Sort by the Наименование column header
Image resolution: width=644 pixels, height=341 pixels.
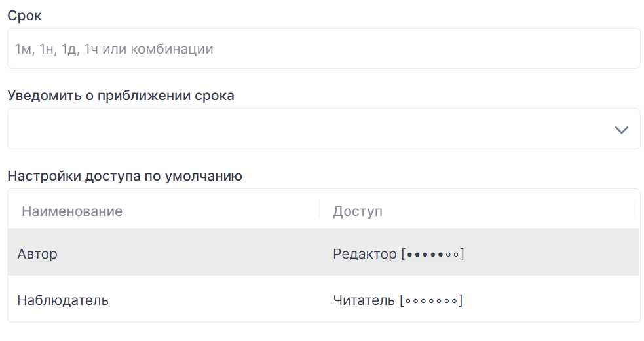click(x=72, y=211)
